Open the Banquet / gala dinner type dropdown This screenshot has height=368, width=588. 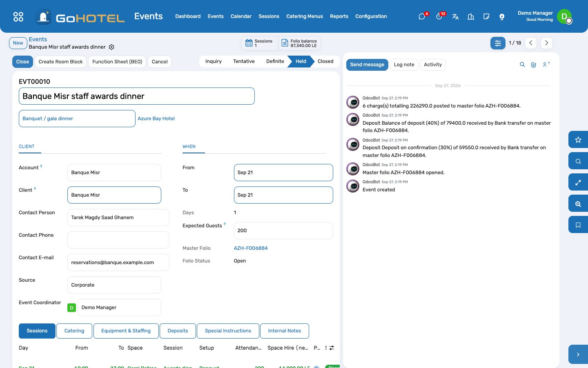(x=77, y=119)
